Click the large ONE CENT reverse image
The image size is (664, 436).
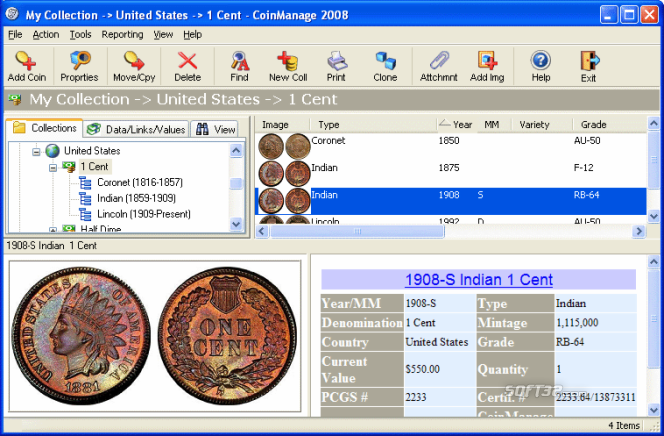click(227, 335)
